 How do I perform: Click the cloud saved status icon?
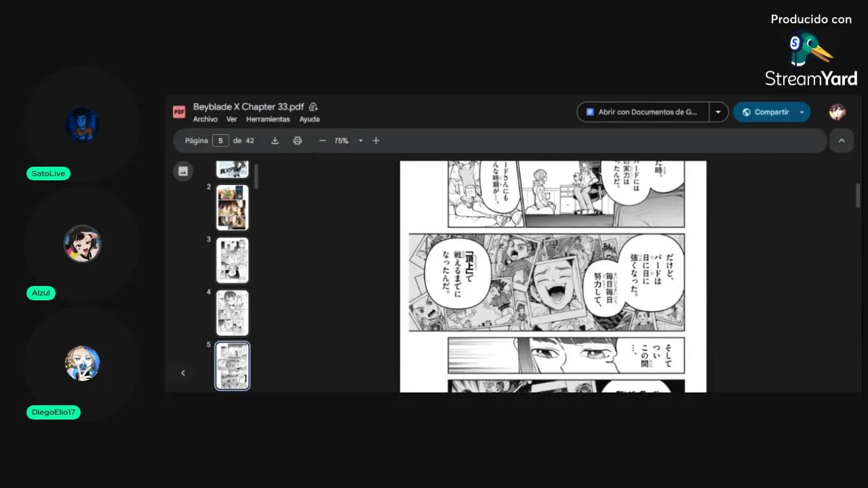(x=313, y=106)
